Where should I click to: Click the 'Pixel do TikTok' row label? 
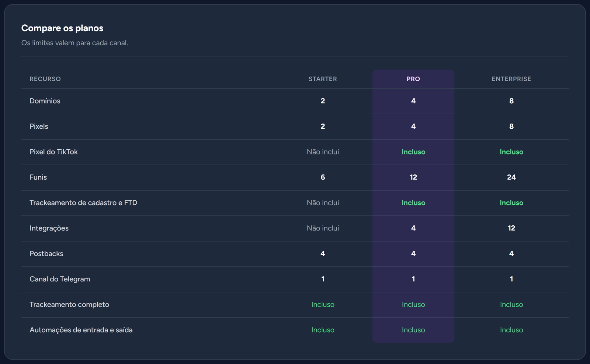tap(54, 152)
